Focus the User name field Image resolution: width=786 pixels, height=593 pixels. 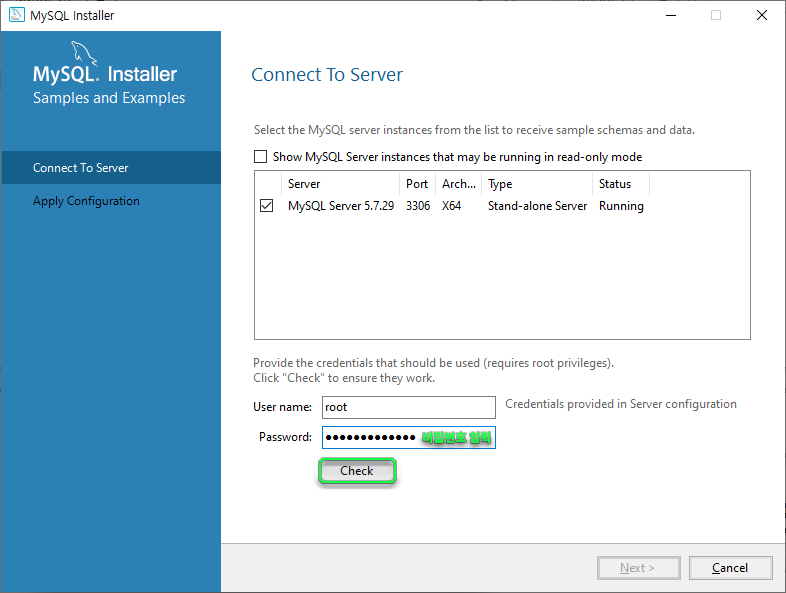[x=409, y=407]
